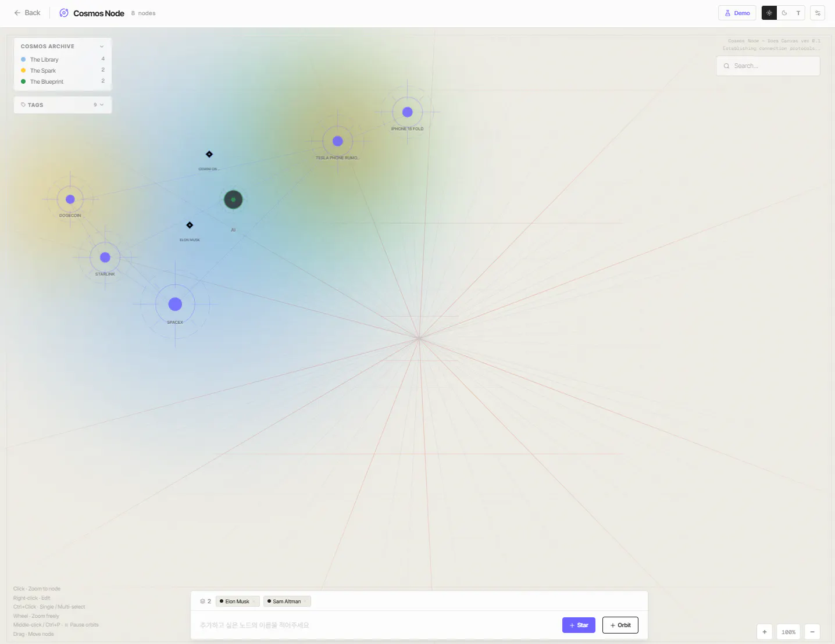Remove the Sam Altman chip
Screen dimensions: 835x644
pos(306,602)
